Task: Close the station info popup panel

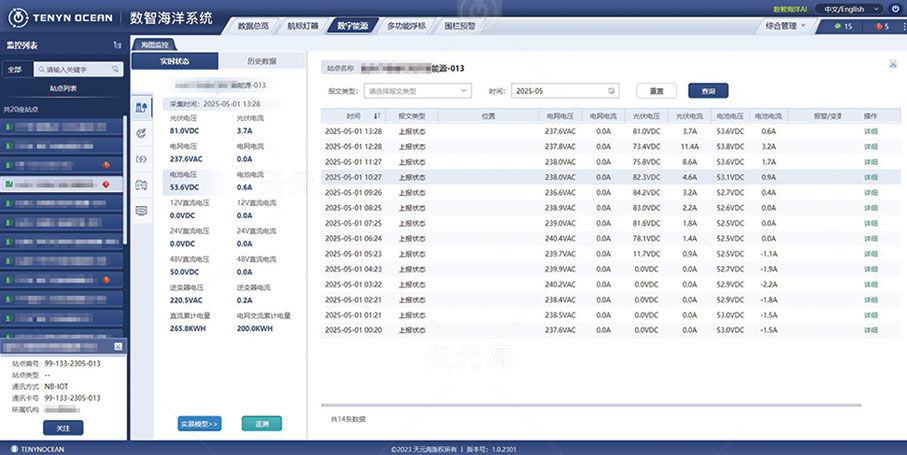Action: pos(119,348)
